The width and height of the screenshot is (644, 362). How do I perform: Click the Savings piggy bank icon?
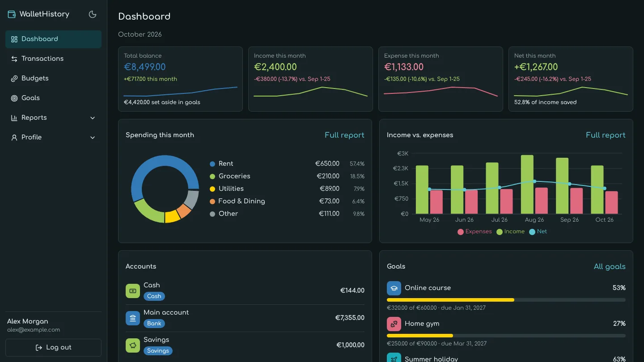tap(133, 345)
